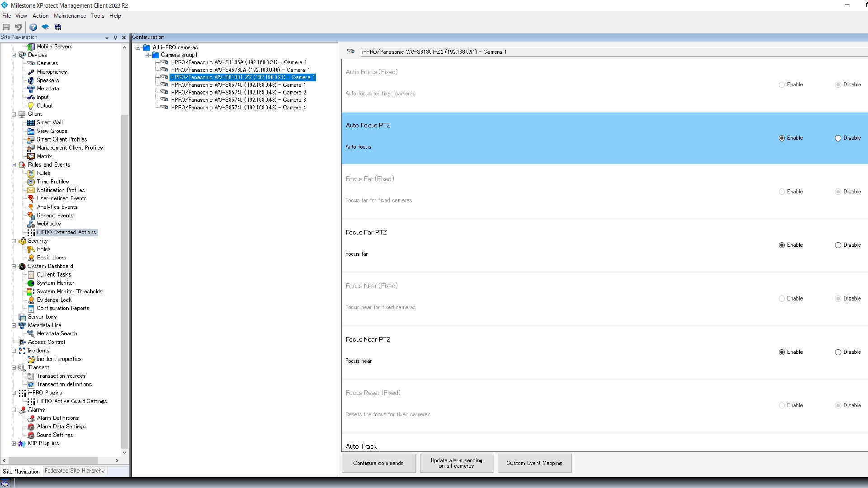Disable Auto Focus PTZ radio button
This screenshot has height=488, width=868.
click(x=838, y=138)
